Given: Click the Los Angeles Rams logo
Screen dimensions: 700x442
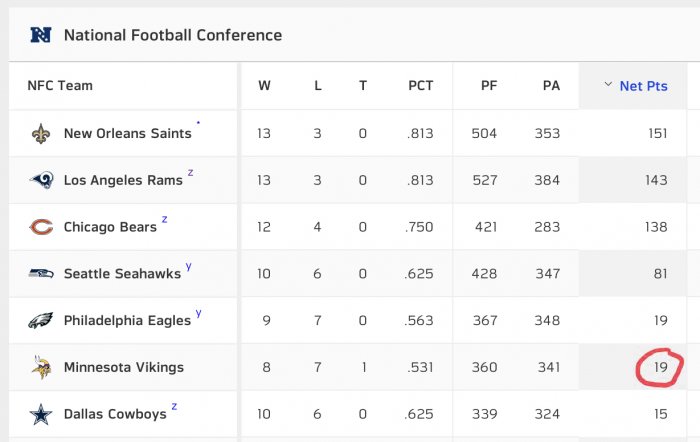Looking at the screenshot, I should pyautogui.click(x=42, y=180).
